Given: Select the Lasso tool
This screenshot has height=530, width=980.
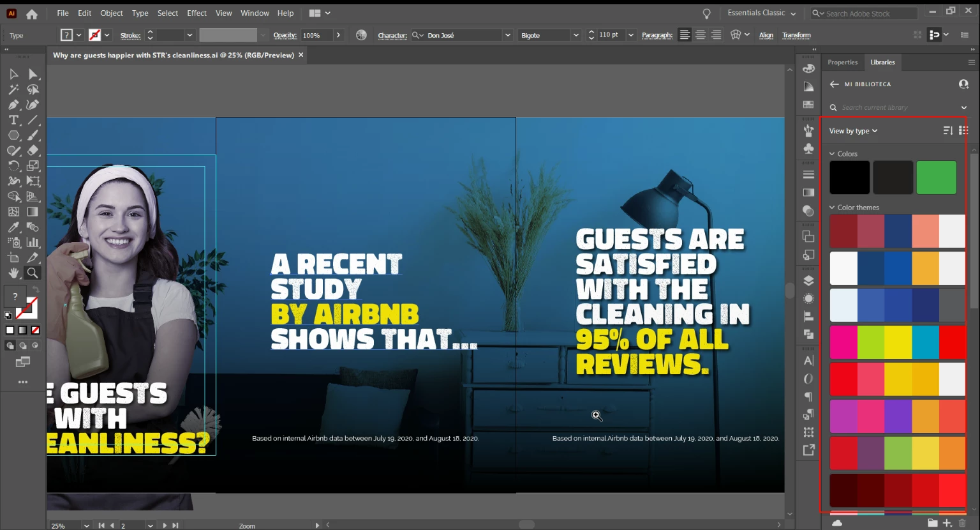Looking at the screenshot, I should pyautogui.click(x=33, y=89).
